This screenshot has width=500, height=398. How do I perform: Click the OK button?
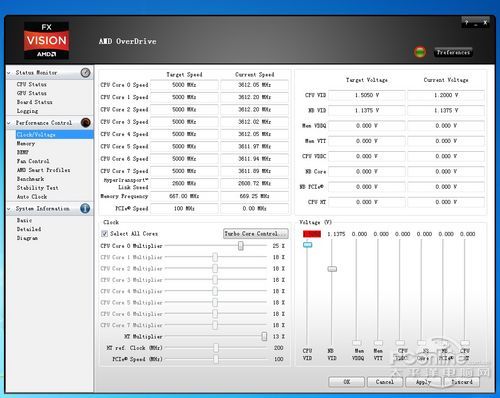pos(347,382)
